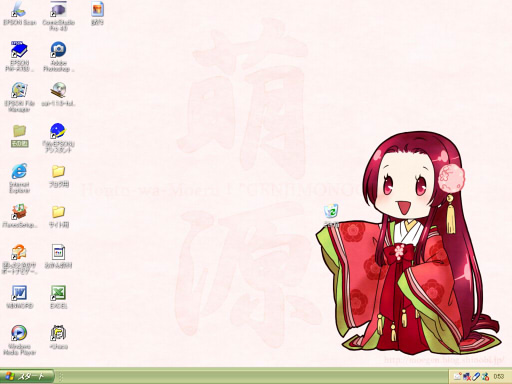
Task: Launch Adobe Photoshop shortcut
Action: [58, 56]
